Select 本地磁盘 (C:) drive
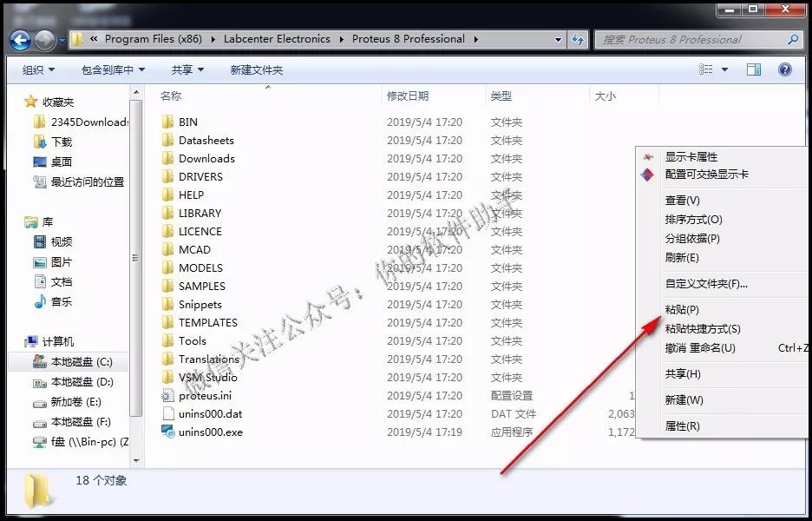The image size is (812, 521). (73, 362)
